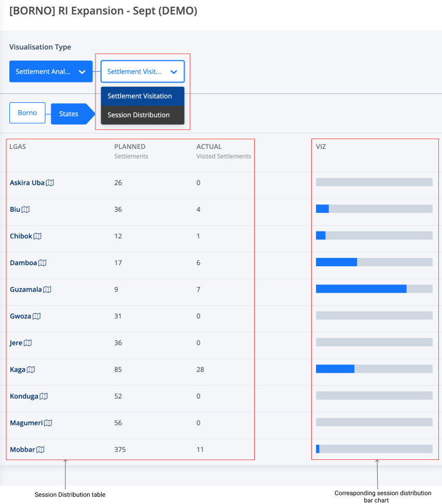Open the Jere LGA link
Screen dimensions: 442x504
pyautogui.click(x=16, y=343)
